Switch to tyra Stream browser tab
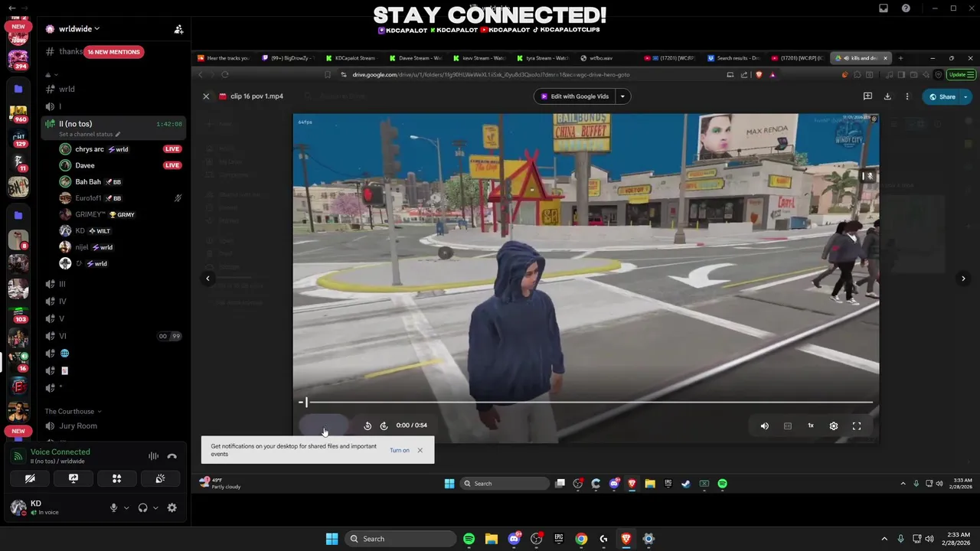980x551 pixels. pyautogui.click(x=542, y=58)
